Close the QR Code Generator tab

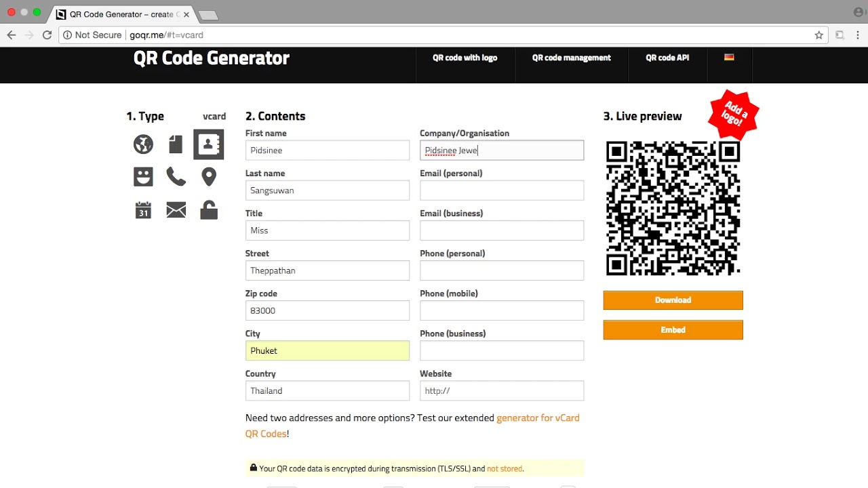(x=186, y=14)
